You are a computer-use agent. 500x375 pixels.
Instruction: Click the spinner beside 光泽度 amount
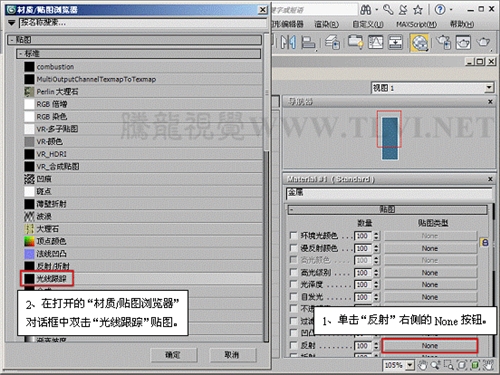point(376,285)
